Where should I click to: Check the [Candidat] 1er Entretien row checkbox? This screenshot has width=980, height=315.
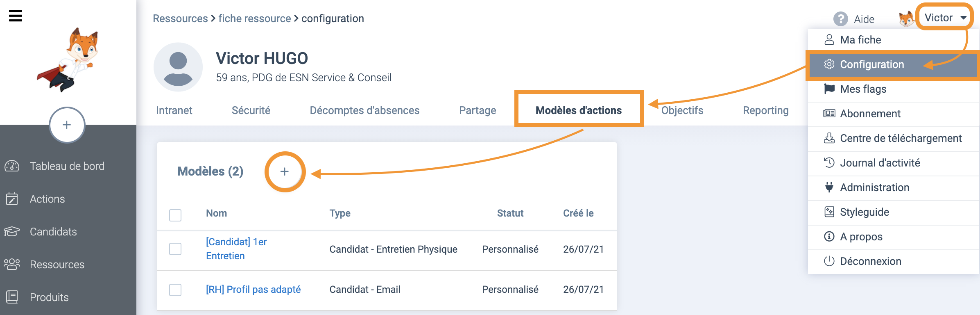(x=175, y=249)
